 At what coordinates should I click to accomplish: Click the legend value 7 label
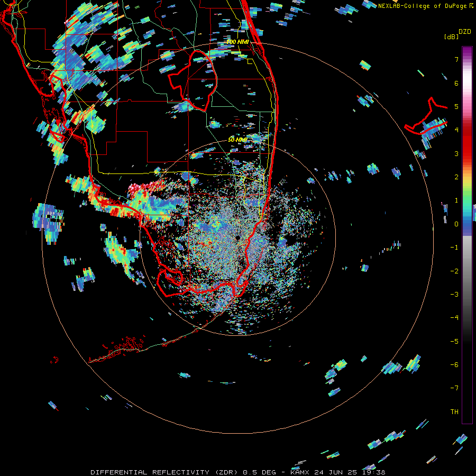pos(456,59)
